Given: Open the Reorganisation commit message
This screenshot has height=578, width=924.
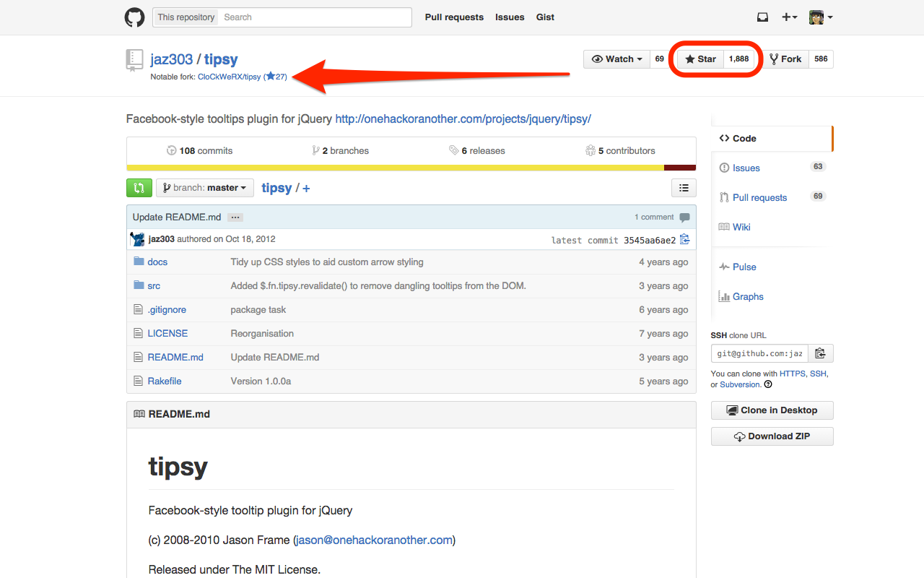Looking at the screenshot, I should (x=262, y=334).
